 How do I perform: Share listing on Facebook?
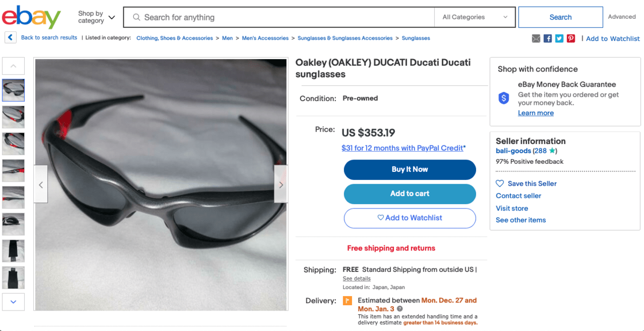click(547, 38)
